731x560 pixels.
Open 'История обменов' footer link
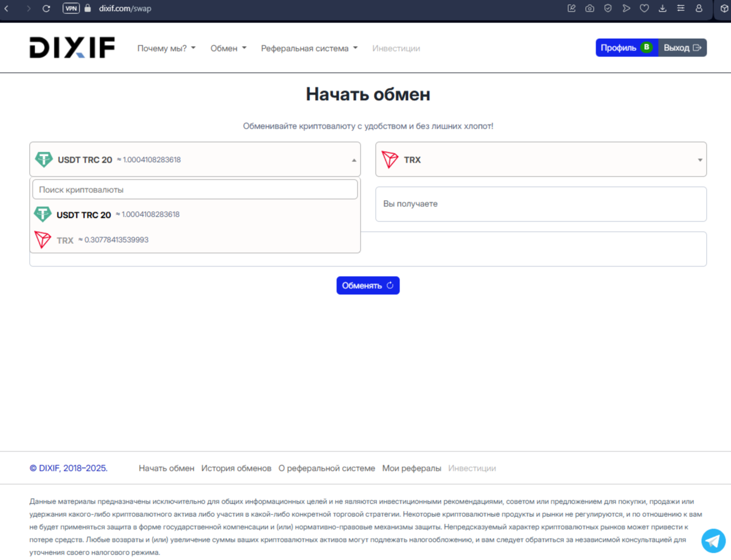[x=236, y=468]
